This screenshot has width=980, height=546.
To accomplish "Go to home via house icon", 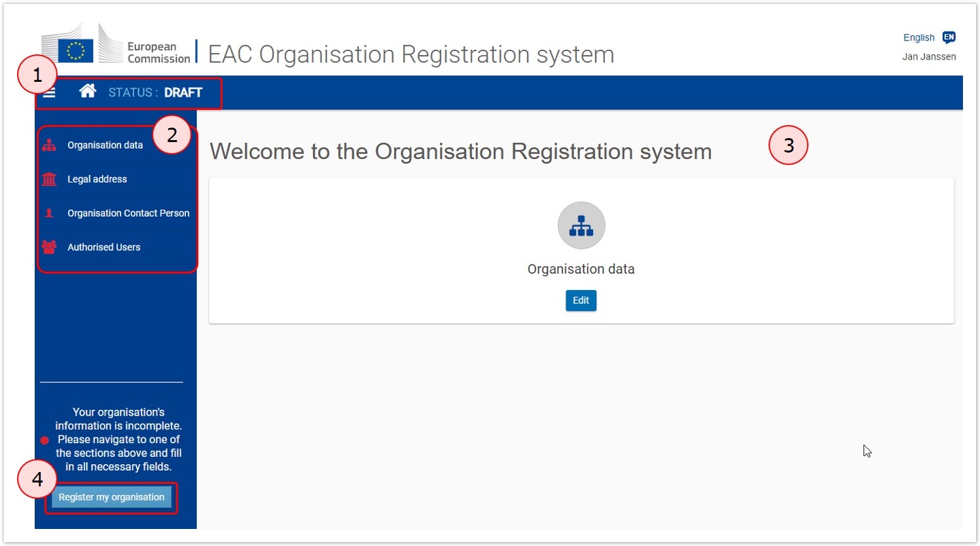I will click(x=88, y=91).
